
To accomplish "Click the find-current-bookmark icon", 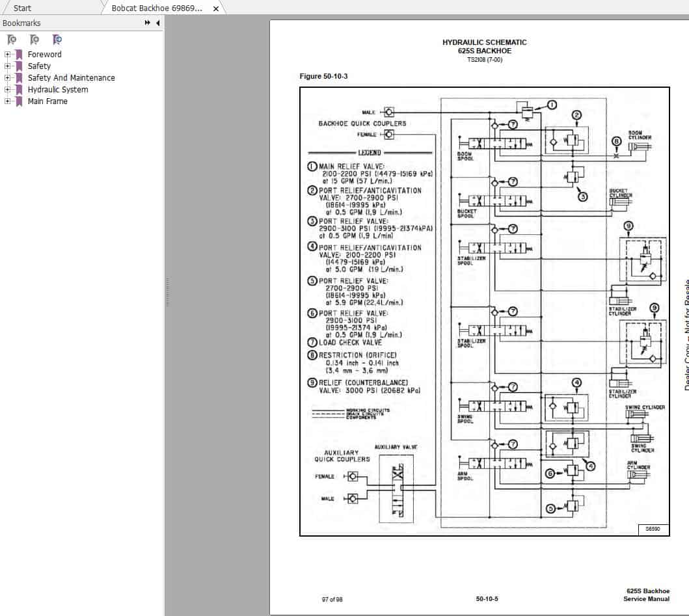I will point(57,39).
